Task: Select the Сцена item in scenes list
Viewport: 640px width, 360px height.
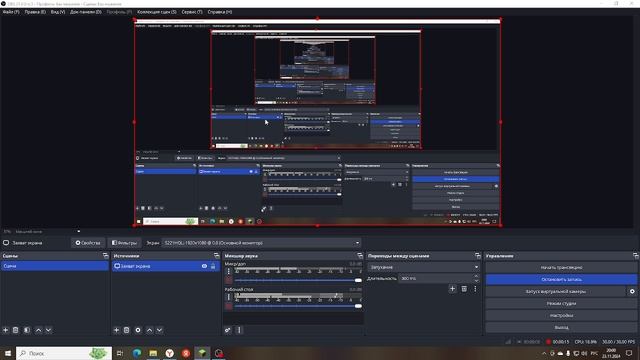Action: click(55, 266)
